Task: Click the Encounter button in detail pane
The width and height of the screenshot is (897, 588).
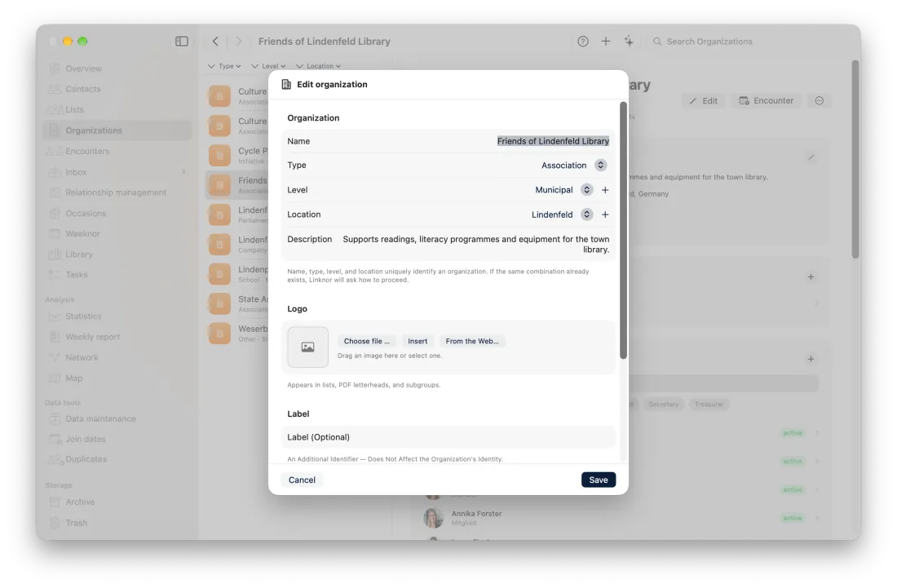Action: click(766, 100)
